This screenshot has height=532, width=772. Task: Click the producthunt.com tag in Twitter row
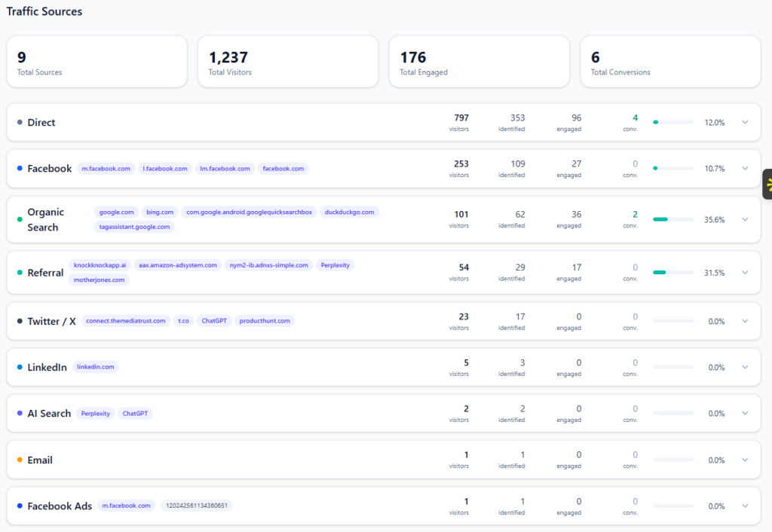click(x=265, y=321)
